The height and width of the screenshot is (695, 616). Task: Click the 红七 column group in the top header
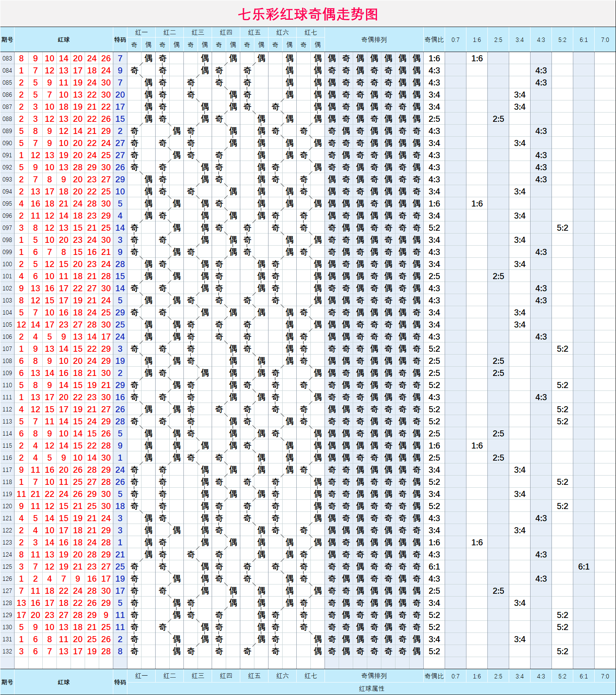[x=311, y=32]
